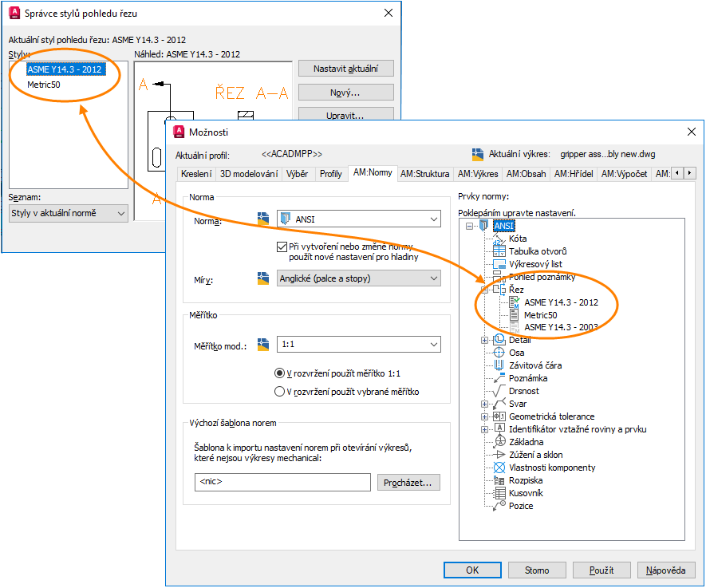Click the Kóta dimension icon in tree
The width and height of the screenshot is (706, 588).
(x=499, y=239)
